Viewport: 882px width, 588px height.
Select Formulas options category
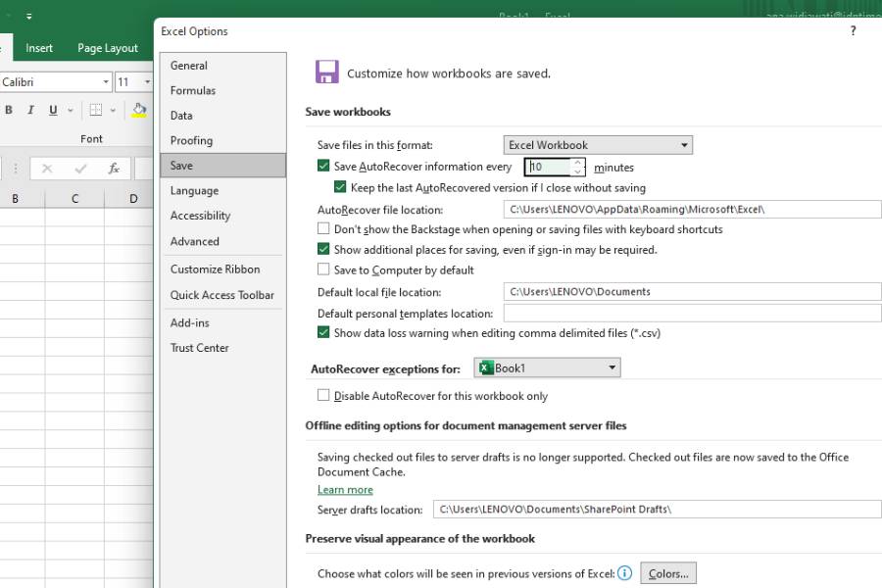click(223, 90)
